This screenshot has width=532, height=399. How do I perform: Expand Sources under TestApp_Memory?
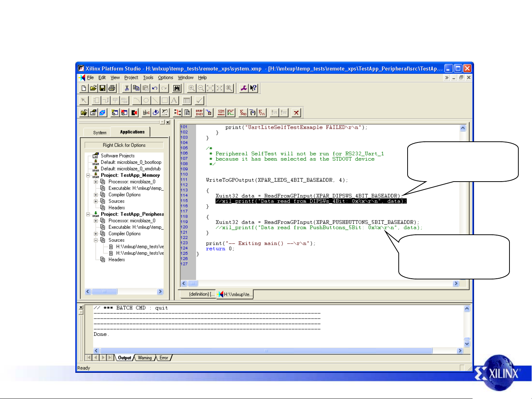pos(96,201)
